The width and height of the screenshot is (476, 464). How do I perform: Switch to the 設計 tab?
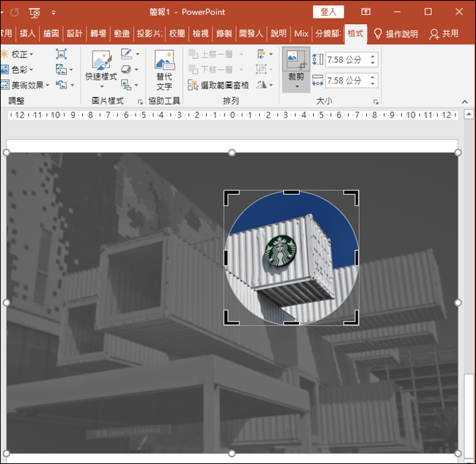(x=74, y=33)
